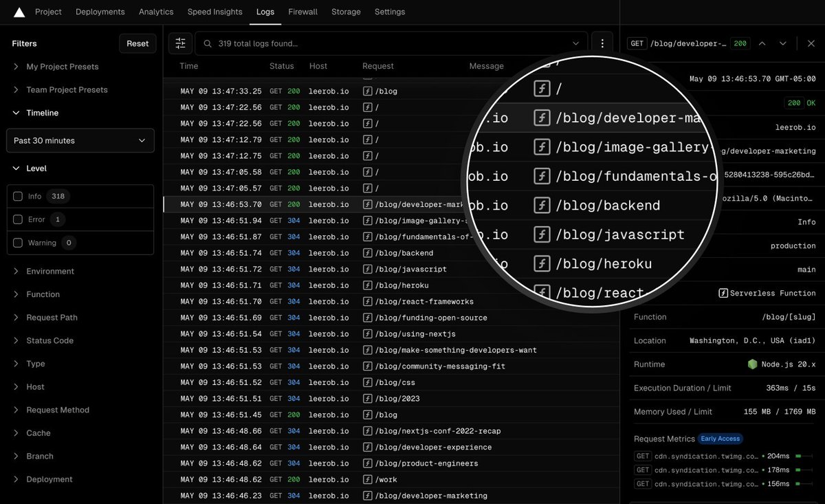
Task: Expand the Cache filter
Action: coord(31,433)
